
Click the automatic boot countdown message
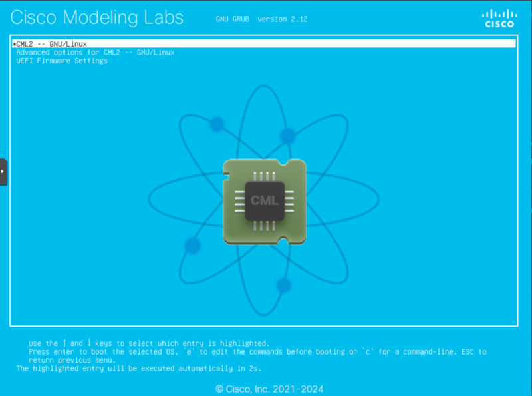[x=139, y=369]
